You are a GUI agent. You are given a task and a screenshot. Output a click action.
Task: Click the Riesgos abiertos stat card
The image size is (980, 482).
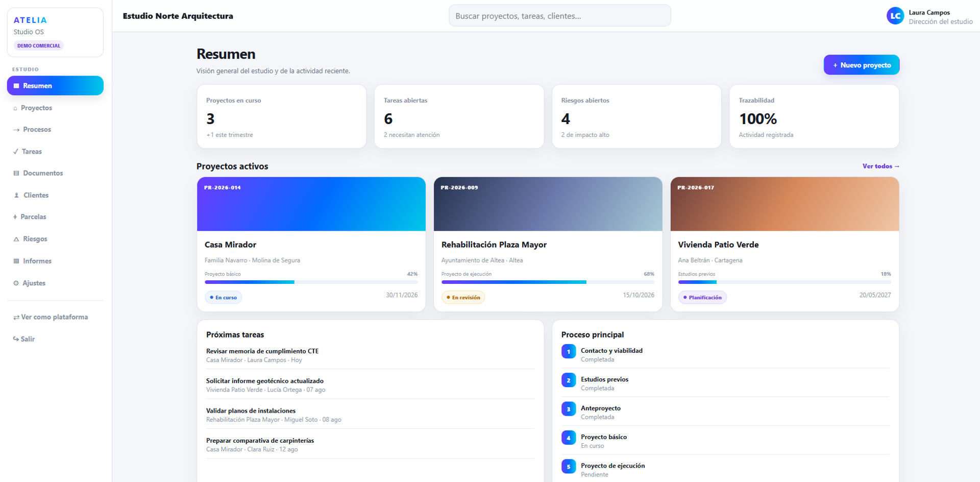636,116
